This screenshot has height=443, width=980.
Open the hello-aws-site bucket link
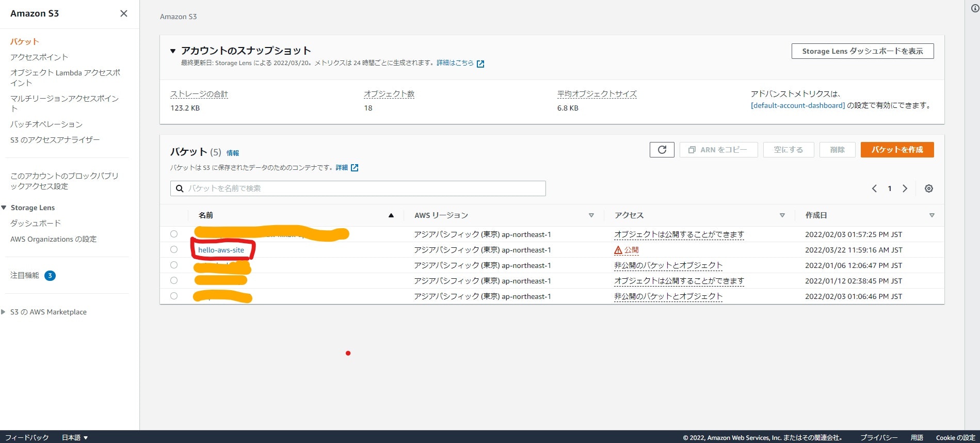coord(221,250)
